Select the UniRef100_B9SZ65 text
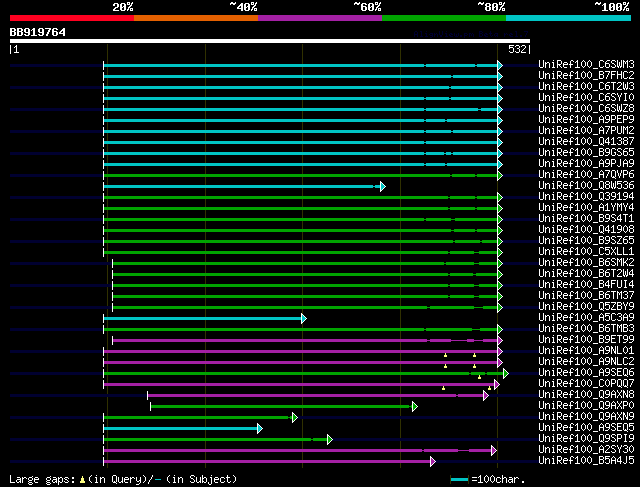The height and width of the screenshot is (487, 640). point(586,240)
